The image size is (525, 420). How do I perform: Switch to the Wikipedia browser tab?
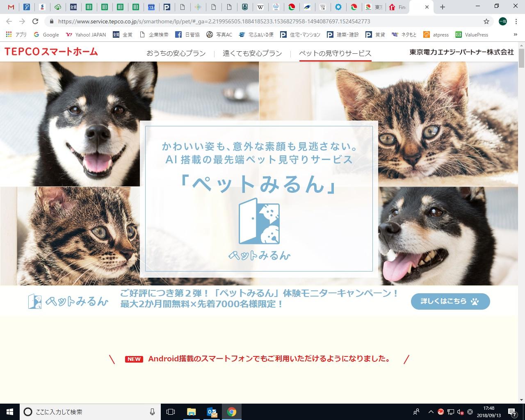coord(260,7)
